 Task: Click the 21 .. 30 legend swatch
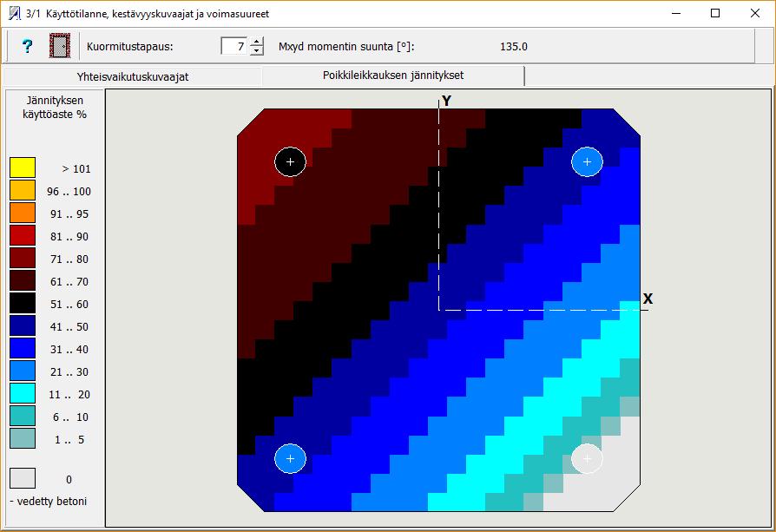[x=23, y=371]
